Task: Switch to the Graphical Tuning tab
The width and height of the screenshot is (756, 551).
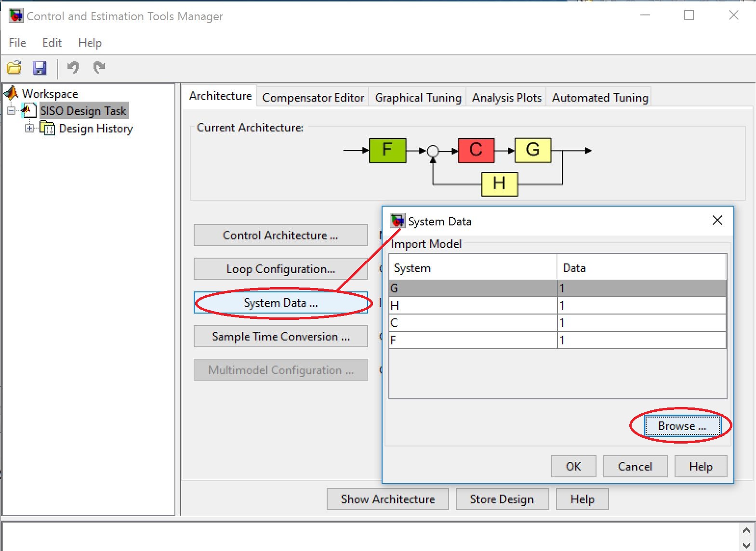Action: click(418, 97)
